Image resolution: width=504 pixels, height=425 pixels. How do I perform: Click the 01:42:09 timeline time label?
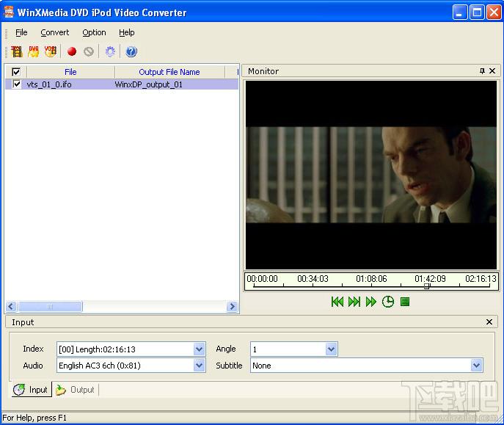pos(430,279)
